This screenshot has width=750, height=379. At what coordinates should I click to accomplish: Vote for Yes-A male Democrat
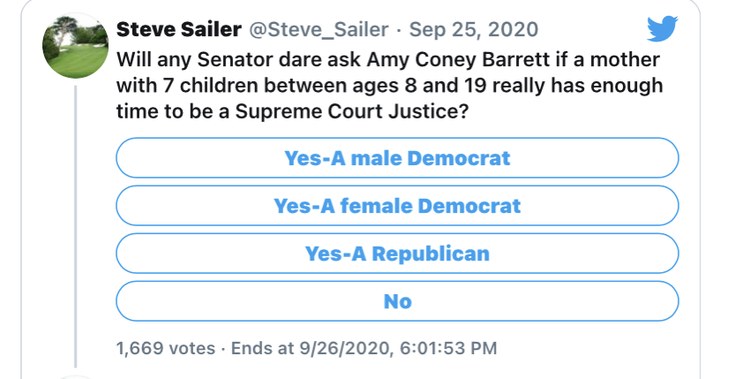397,158
